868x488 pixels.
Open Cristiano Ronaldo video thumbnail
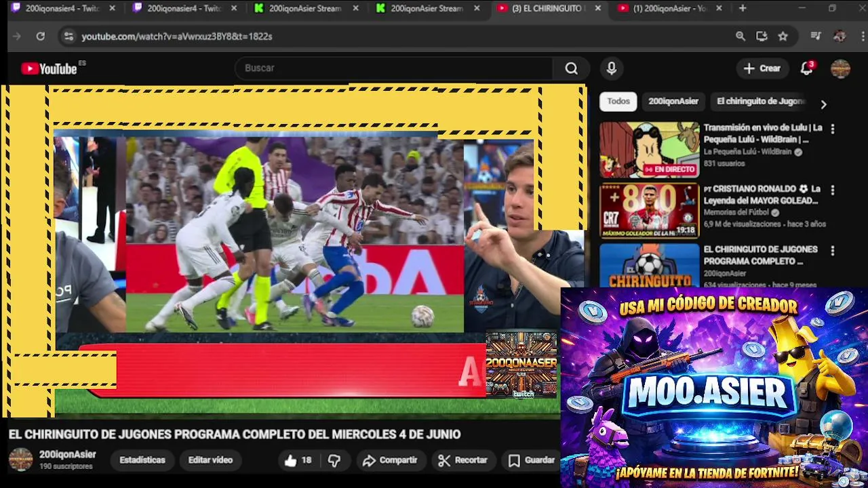[x=649, y=211]
